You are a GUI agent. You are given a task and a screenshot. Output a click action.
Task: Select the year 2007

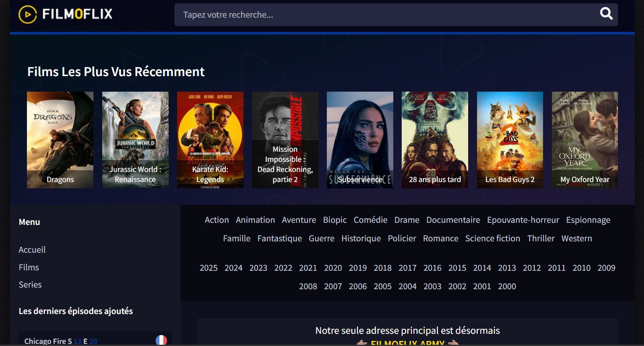coord(333,286)
